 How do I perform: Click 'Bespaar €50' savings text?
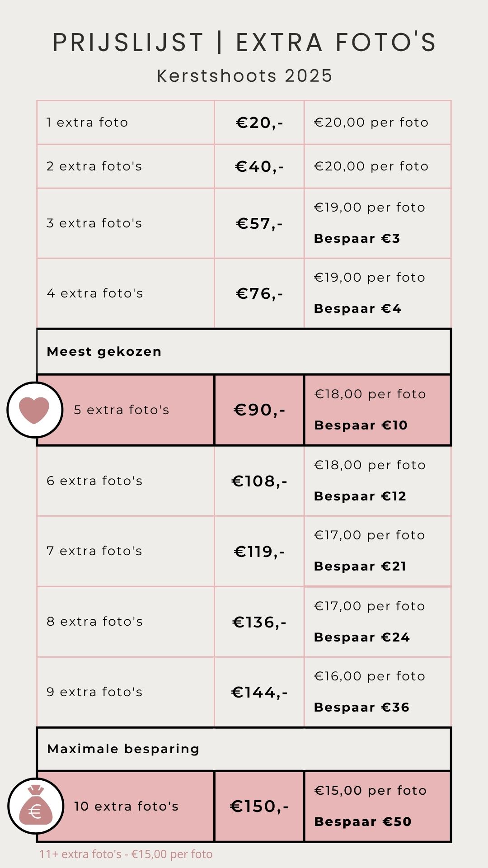pyautogui.click(x=363, y=822)
